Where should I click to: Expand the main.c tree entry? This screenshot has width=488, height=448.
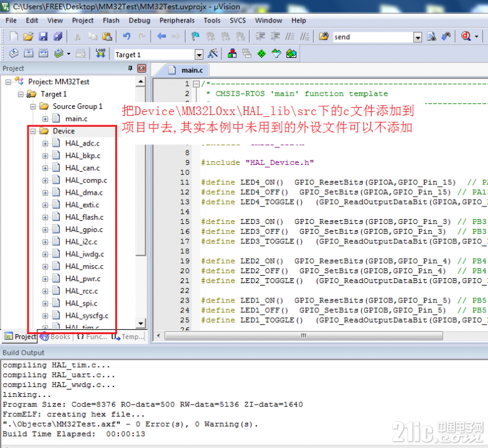(45, 119)
